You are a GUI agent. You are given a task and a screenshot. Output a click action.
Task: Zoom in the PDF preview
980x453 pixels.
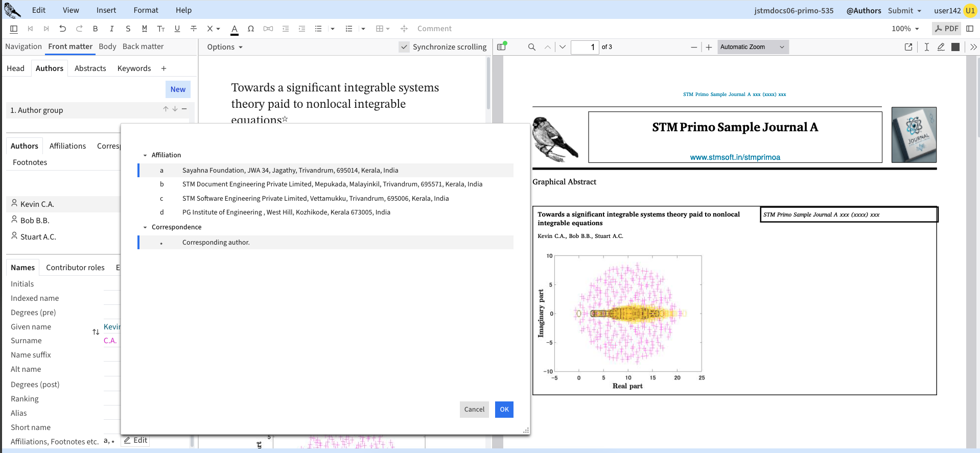tap(709, 47)
